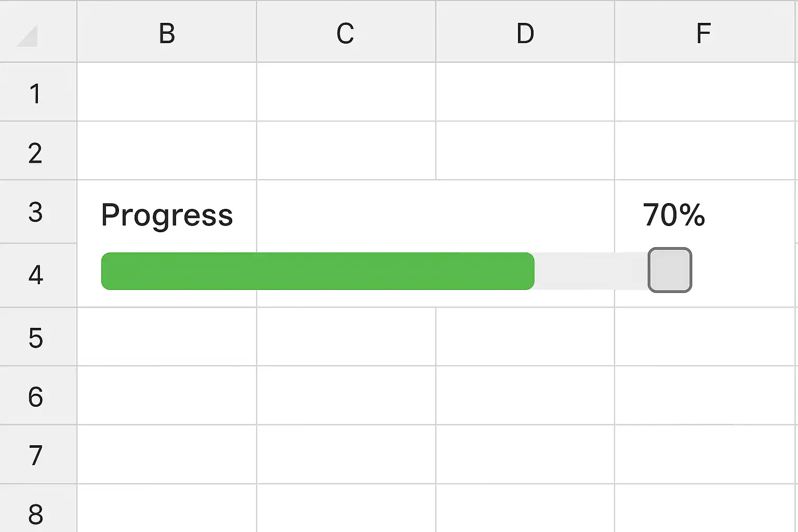The height and width of the screenshot is (532, 798).
Task: Select column C header
Action: (345, 33)
